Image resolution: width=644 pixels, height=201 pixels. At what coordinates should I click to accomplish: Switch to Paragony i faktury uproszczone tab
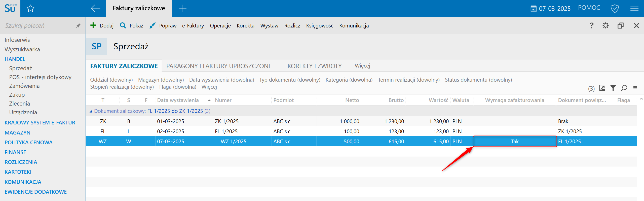click(x=219, y=66)
